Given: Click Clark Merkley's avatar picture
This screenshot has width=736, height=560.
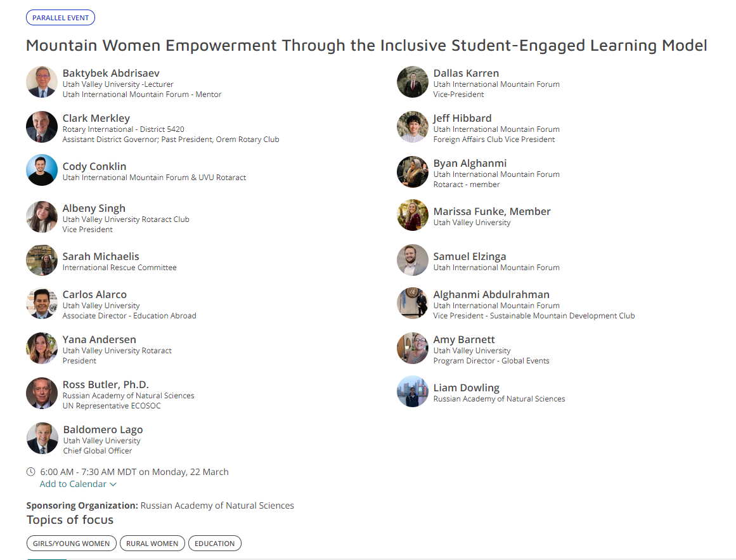Looking at the screenshot, I should pos(42,127).
